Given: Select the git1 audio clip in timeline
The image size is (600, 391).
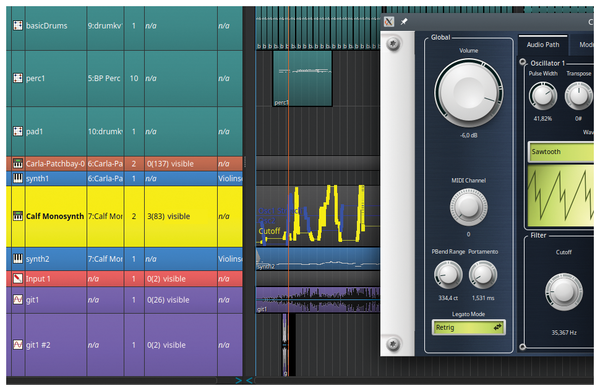Looking at the screenshot, I should coord(318,300).
